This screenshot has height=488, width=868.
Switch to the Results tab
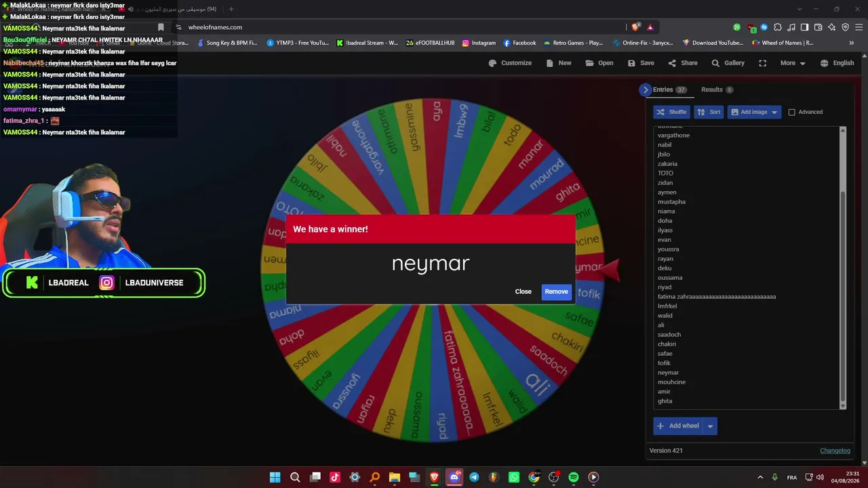717,89
